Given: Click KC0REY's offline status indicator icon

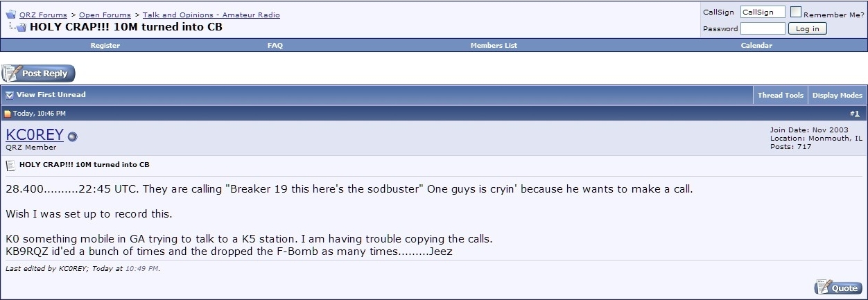Looking at the screenshot, I should point(73,136).
